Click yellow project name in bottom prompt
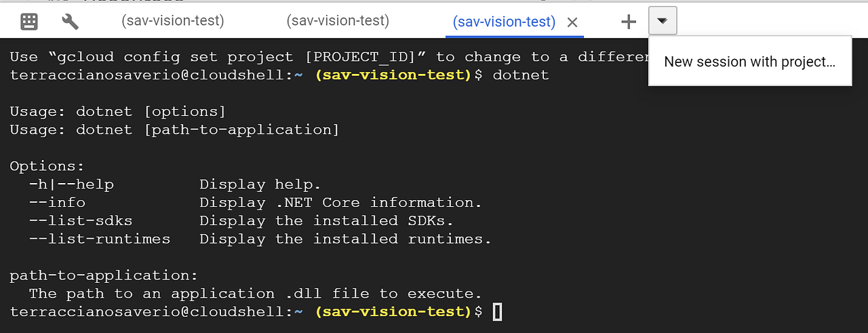Viewport: 868px width, 333px height. click(393, 312)
